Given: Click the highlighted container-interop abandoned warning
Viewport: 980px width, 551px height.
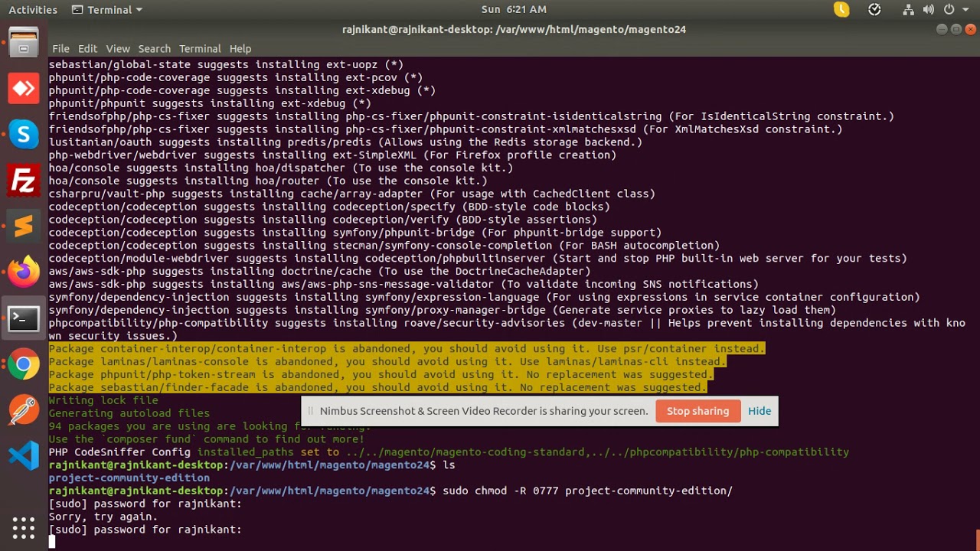Looking at the screenshot, I should coord(407,349).
